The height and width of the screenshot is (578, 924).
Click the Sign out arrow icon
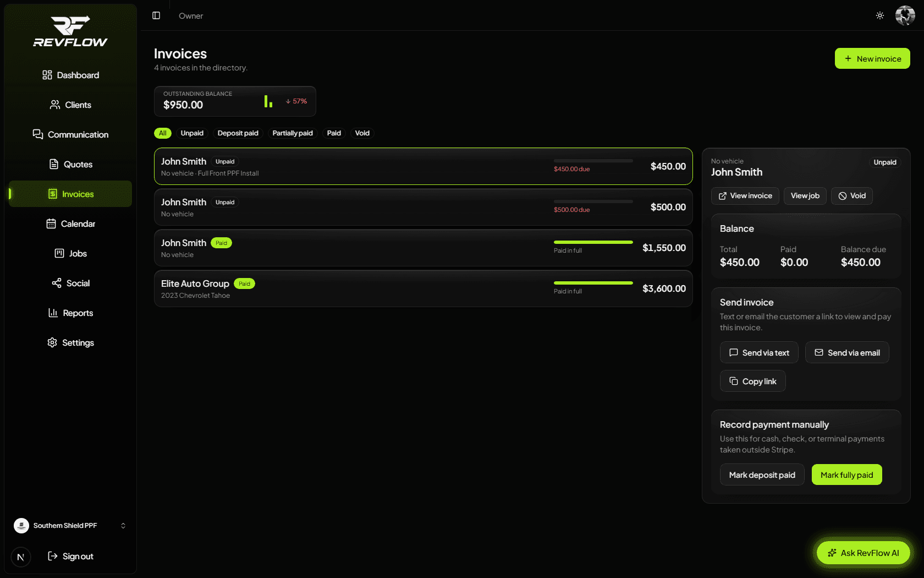53,556
